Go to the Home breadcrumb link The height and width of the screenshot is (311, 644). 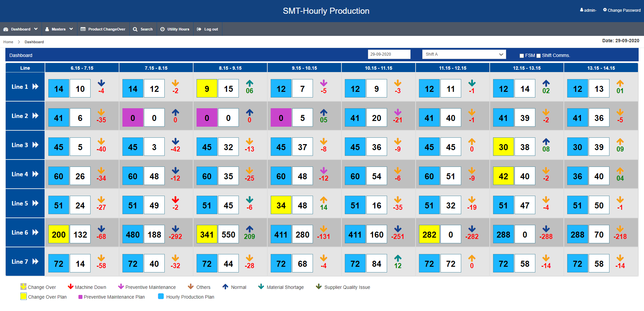coord(8,42)
